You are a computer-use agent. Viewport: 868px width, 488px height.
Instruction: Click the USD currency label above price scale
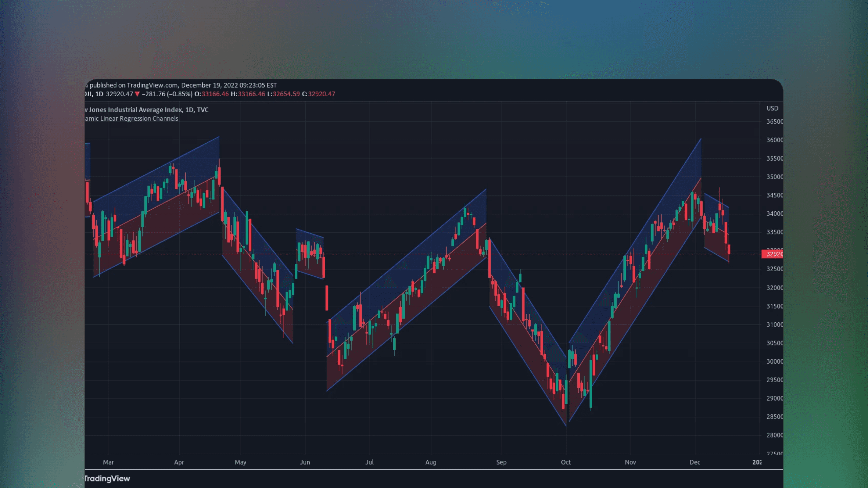[x=772, y=108]
